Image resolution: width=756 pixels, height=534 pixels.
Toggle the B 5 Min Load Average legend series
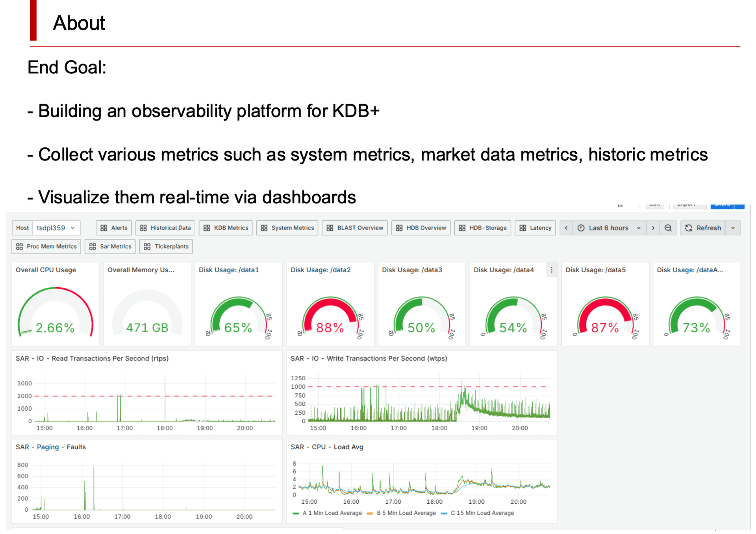click(x=402, y=513)
